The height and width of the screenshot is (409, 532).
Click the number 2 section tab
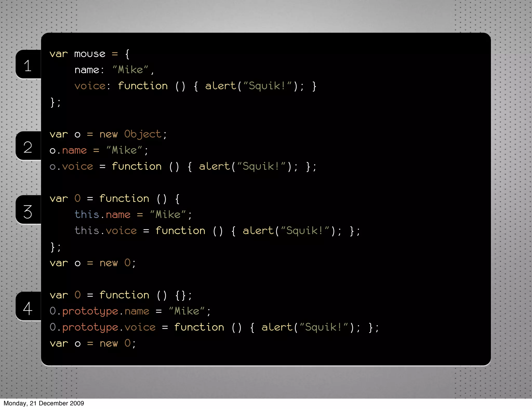pos(28,147)
